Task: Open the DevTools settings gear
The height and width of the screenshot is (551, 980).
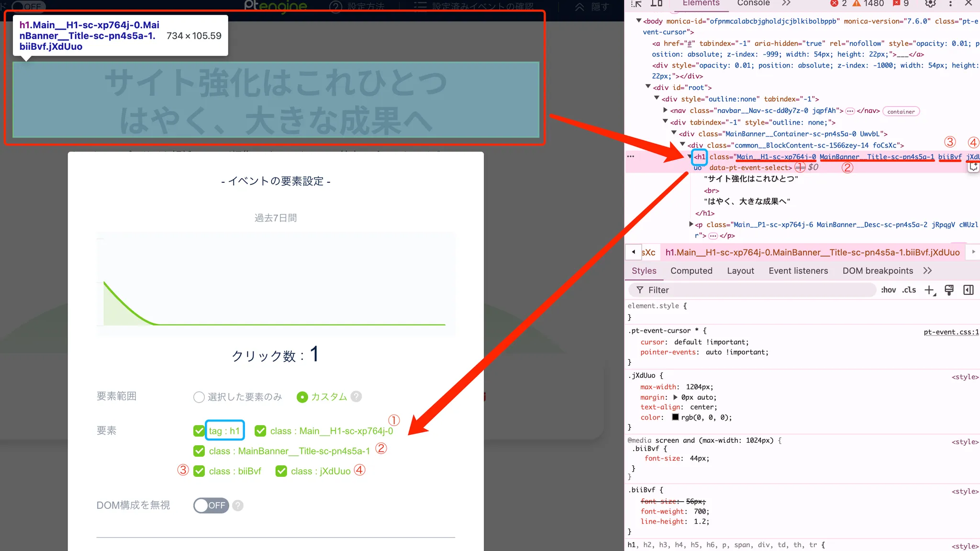Action: pos(930,3)
